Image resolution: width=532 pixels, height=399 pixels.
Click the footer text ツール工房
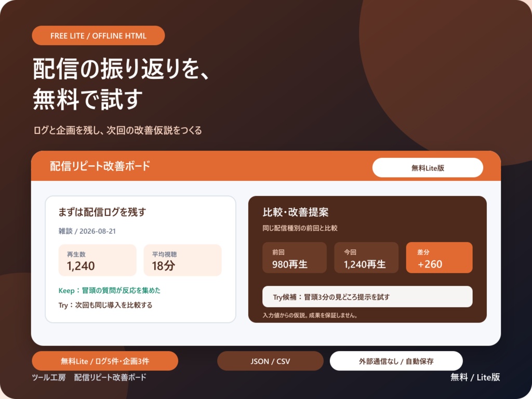[49, 377]
